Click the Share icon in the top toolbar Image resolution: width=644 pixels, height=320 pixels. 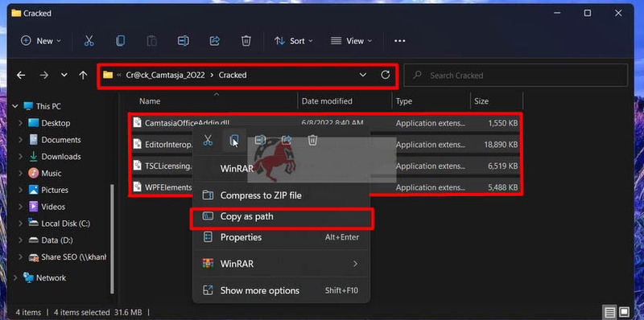point(214,41)
